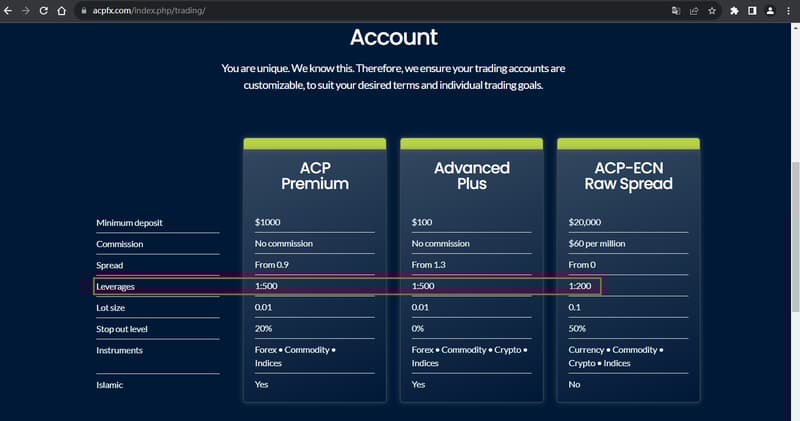Screen dimensions: 800x421
Task: Click ACP Premium's No commission value
Action: click(284, 243)
